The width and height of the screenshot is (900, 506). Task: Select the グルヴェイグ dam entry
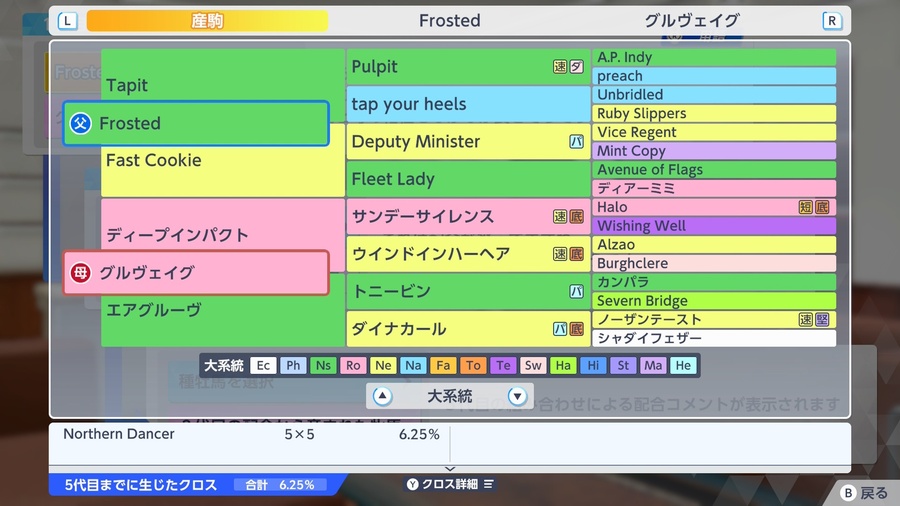click(x=196, y=273)
